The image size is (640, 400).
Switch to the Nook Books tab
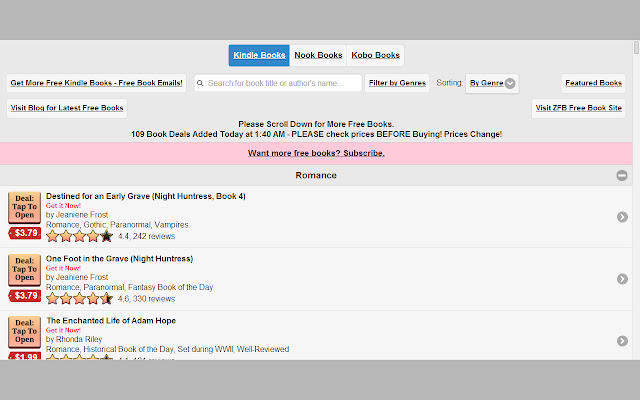coord(318,55)
